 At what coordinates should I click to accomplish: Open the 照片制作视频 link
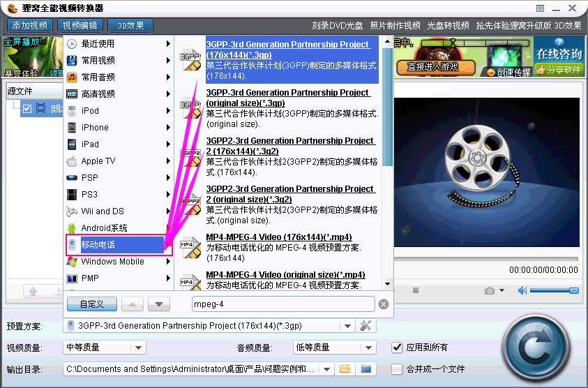click(395, 26)
